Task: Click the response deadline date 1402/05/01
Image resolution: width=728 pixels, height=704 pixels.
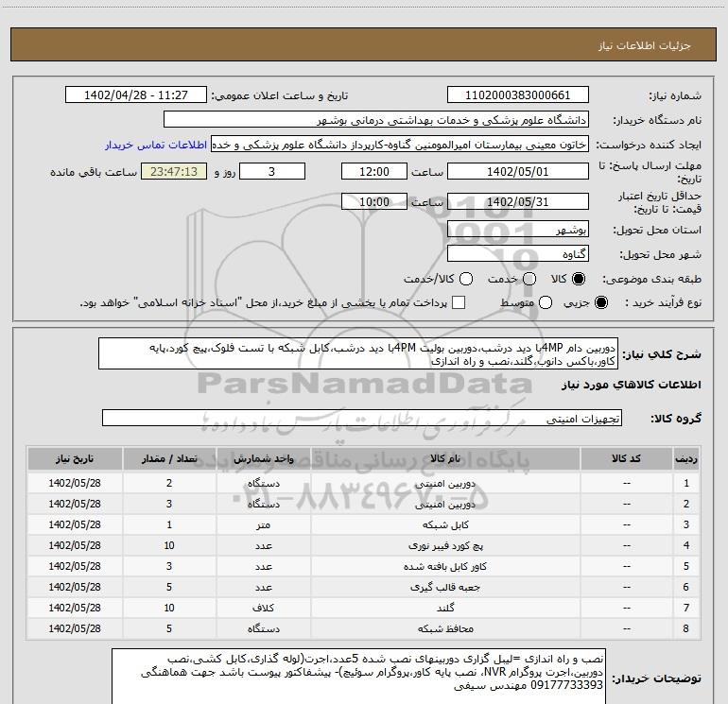Action: [518, 172]
